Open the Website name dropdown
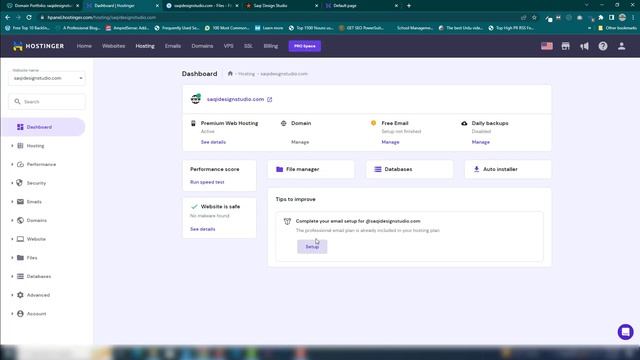The image size is (640, 360). (x=47, y=78)
